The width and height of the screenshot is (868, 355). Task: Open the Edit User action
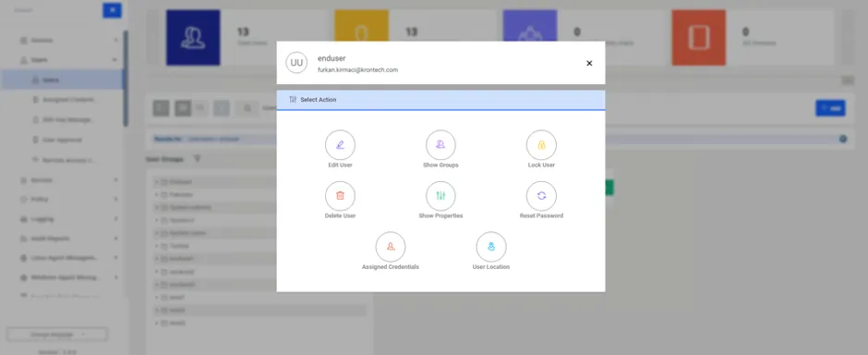tap(340, 145)
